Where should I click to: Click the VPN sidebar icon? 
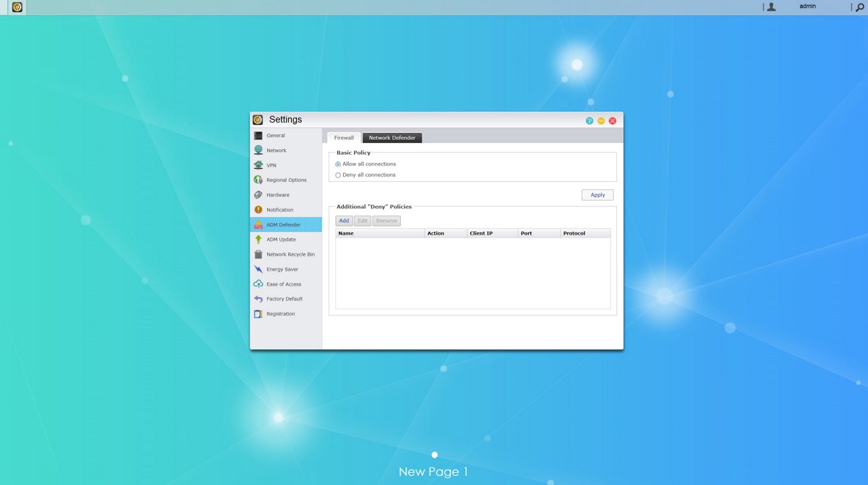point(258,166)
